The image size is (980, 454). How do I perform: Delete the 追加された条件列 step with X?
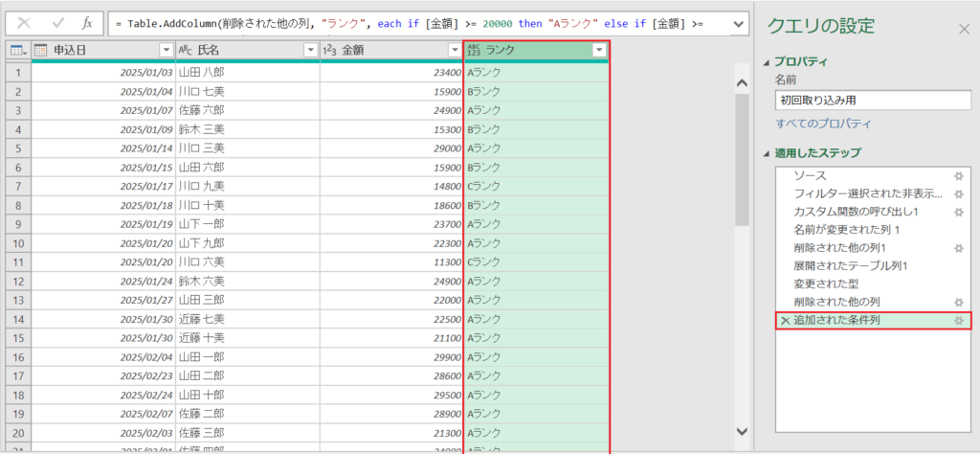(x=785, y=321)
